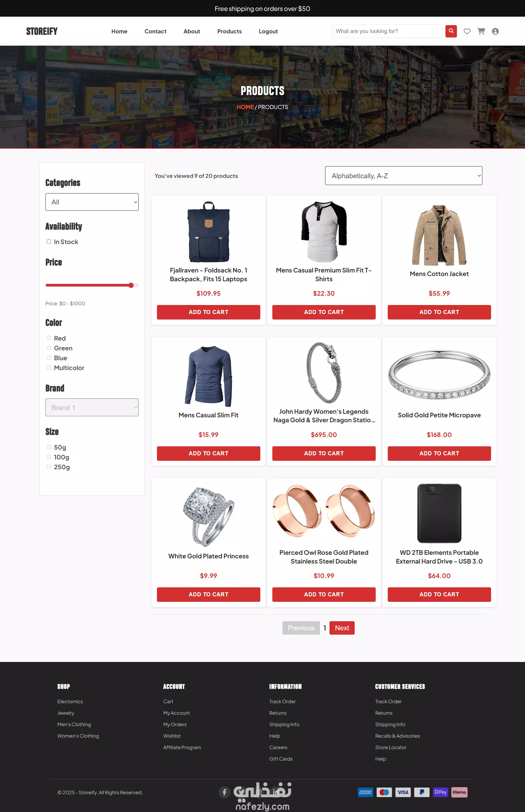
Task: Focus the 'What are you looking for?' search field
Action: 387,31
